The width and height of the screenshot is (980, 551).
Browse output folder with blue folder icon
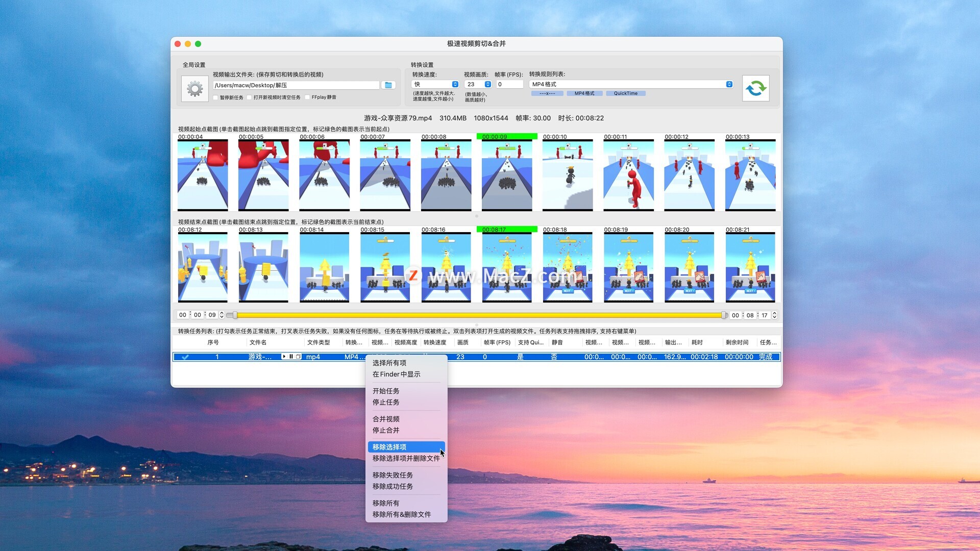388,85
